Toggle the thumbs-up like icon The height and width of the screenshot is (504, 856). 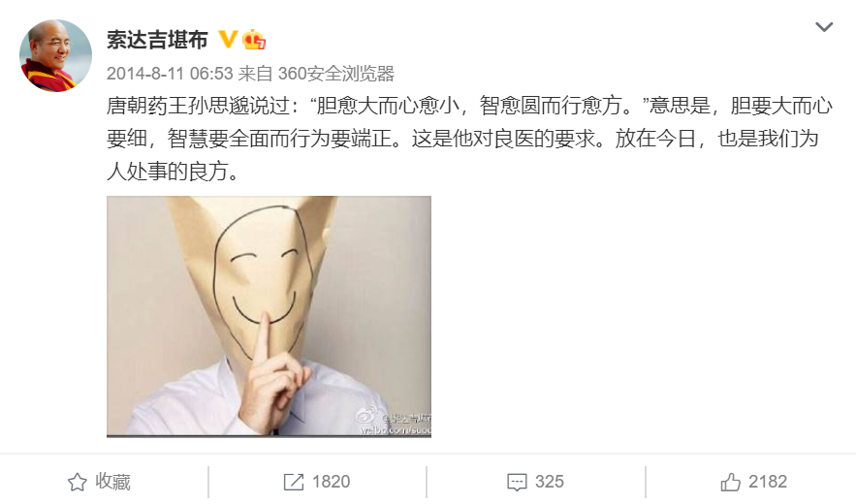(730, 482)
